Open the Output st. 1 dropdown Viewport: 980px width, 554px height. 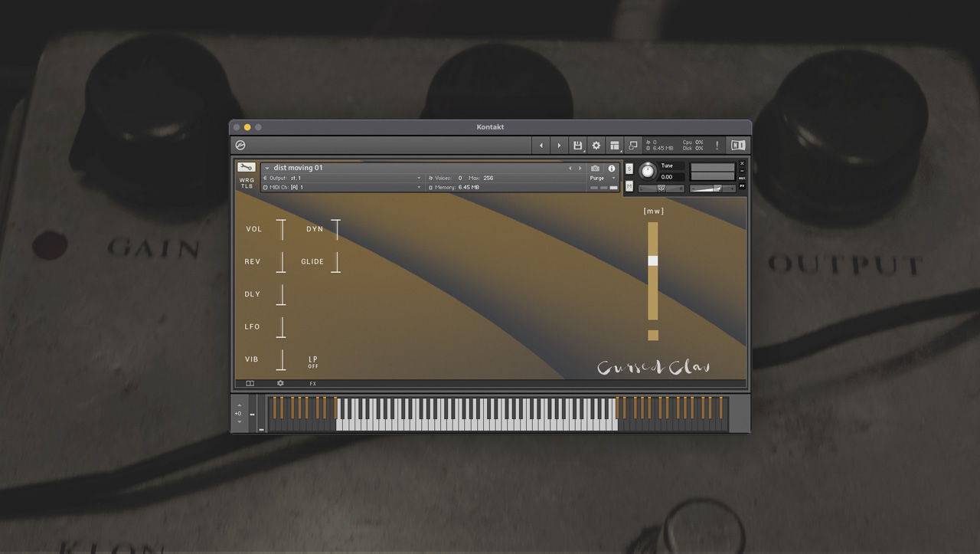pos(342,178)
